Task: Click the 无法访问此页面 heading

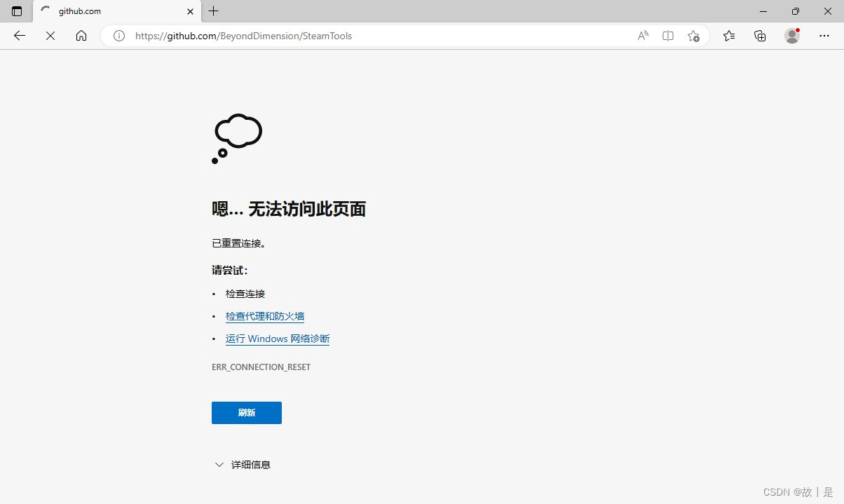Action: pos(307,209)
